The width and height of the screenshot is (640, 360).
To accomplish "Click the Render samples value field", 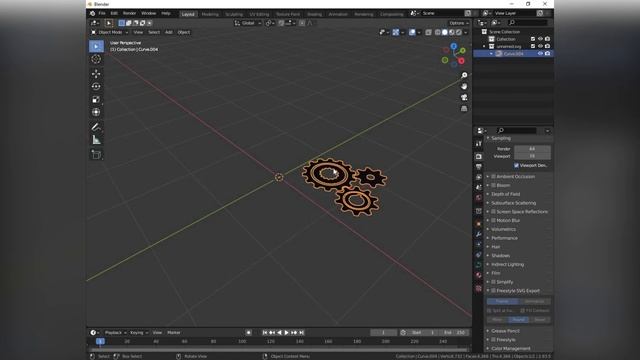I will coord(532,149).
